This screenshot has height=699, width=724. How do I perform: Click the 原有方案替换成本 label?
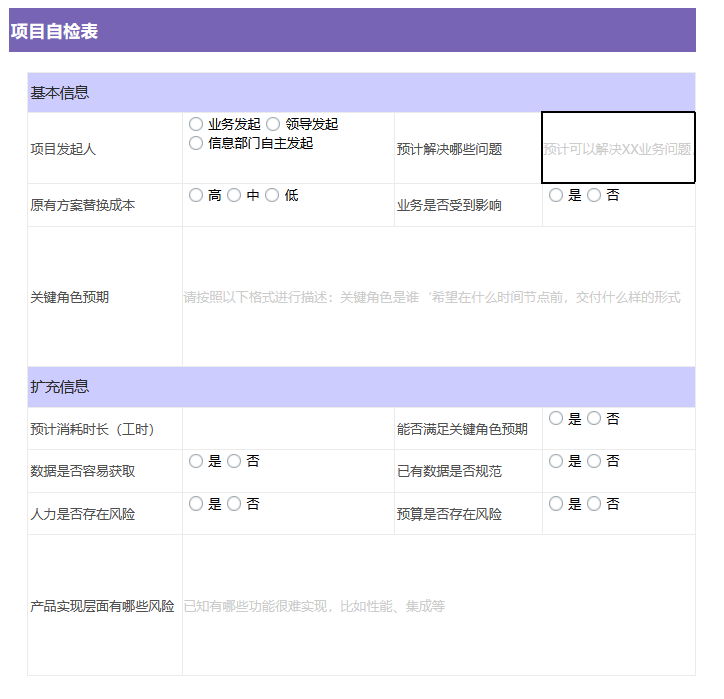(83, 205)
